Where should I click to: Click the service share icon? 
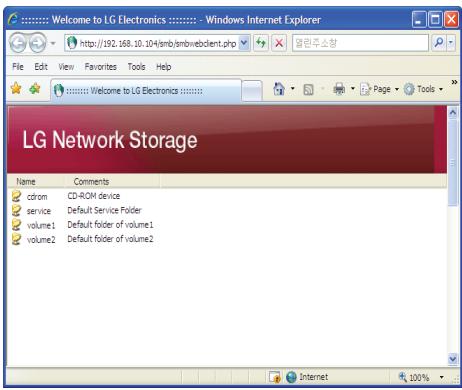tap(16, 210)
